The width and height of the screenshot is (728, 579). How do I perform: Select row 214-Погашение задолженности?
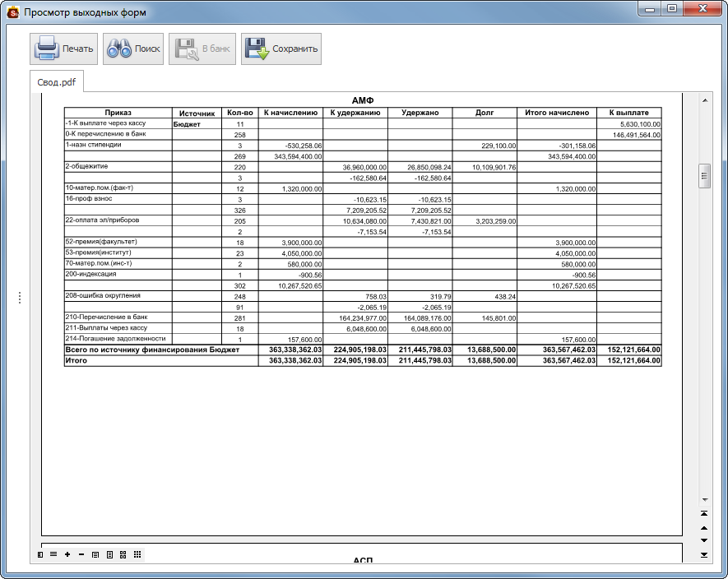(x=363, y=339)
